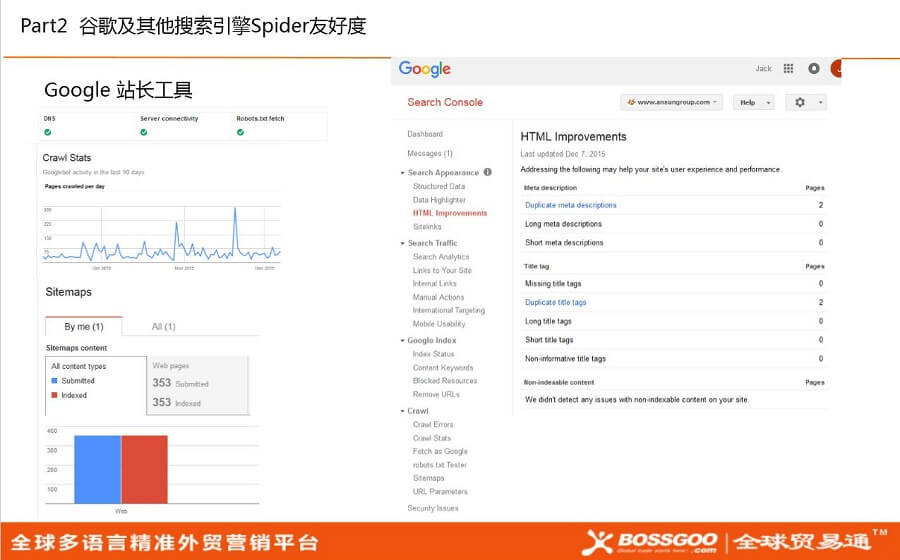This screenshot has height=560, width=900.
Task: Open Remove URLs
Action: 436,394
